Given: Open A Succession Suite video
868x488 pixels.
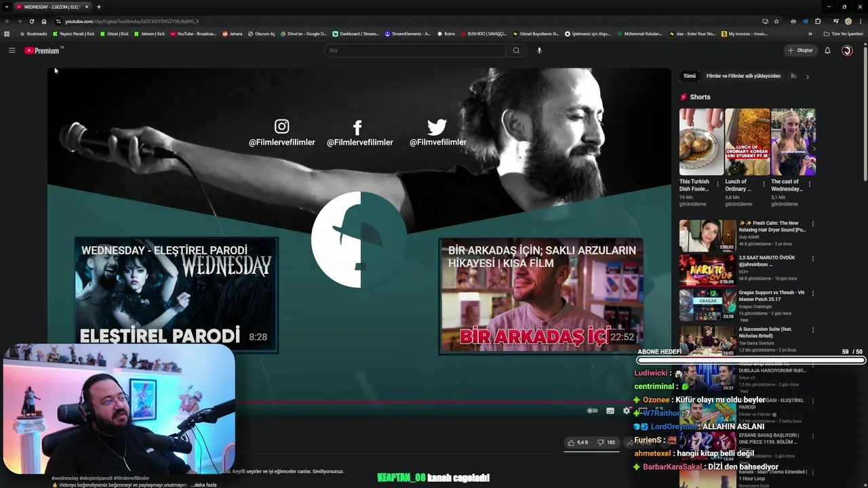Looking at the screenshot, I should pyautogui.click(x=707, y=340).
